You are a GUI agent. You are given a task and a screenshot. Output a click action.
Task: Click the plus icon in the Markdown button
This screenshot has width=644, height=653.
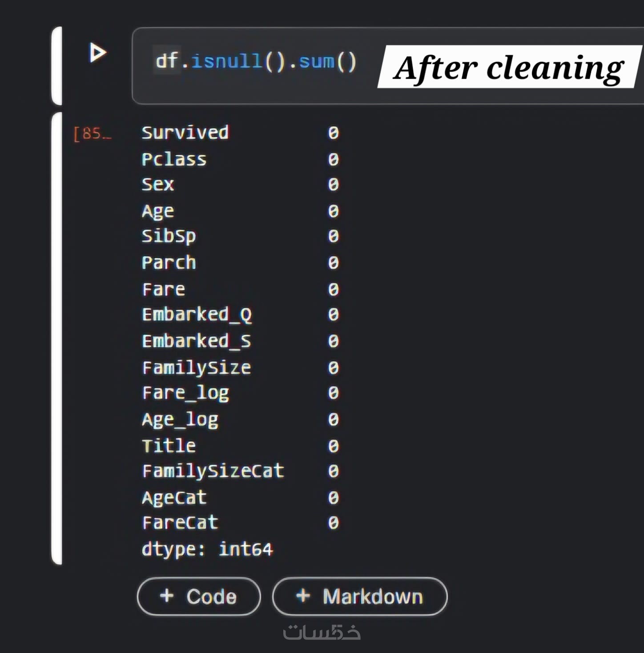[x=303, y=595]
